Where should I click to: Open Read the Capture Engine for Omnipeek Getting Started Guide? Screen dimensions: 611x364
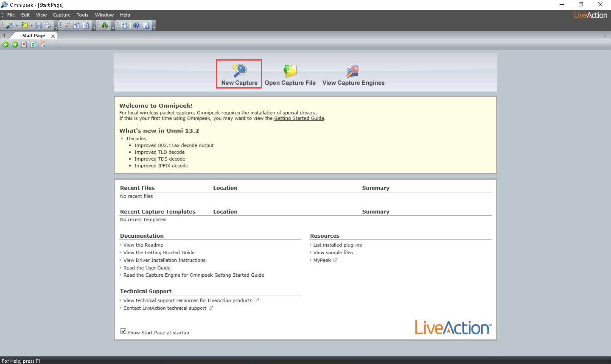(194, 275)
